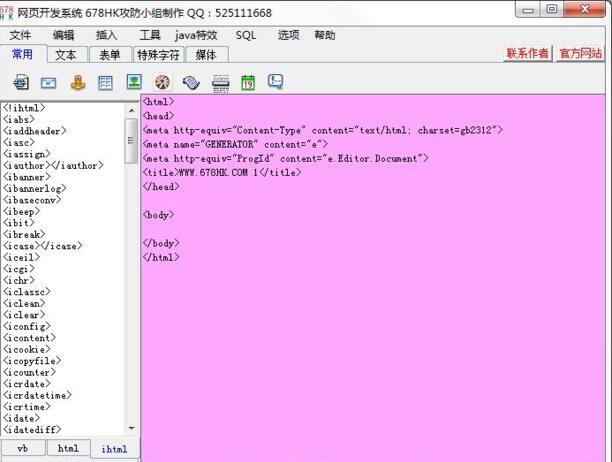612x462 pixels.
Task: Select <ibannerlog> in the tag list
Action: tap(35, 188)
